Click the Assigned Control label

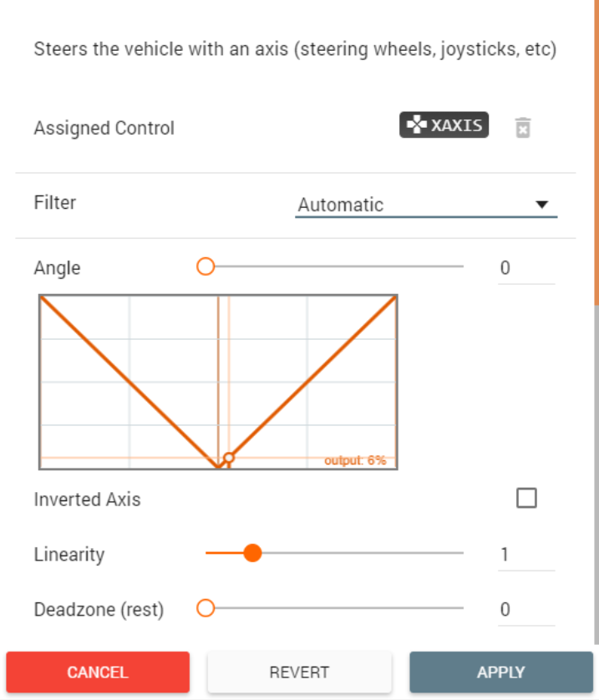104,129
